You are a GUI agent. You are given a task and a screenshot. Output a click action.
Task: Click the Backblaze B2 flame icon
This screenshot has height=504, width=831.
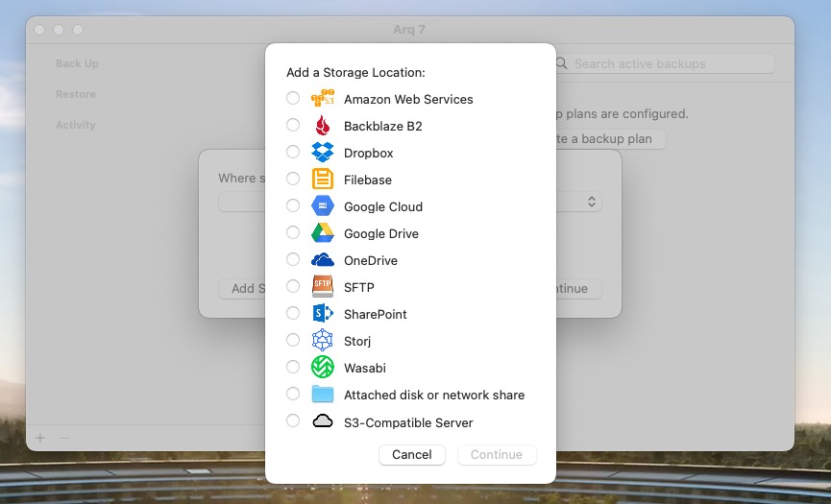pyautogui.click(x=323, y=126)
